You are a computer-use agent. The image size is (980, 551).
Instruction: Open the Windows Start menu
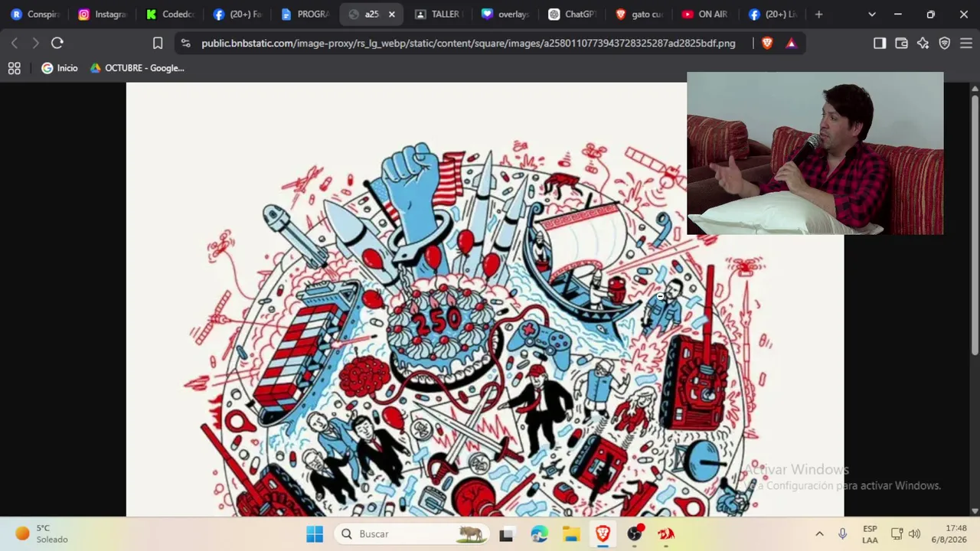pos(315,533)
